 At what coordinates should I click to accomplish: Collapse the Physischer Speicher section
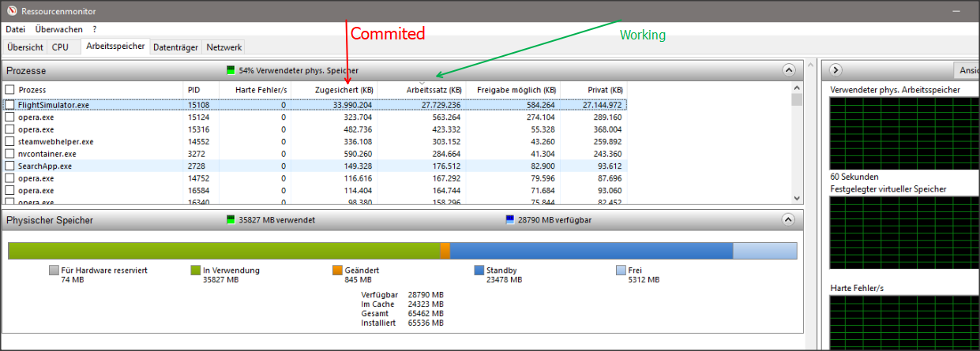788,220
